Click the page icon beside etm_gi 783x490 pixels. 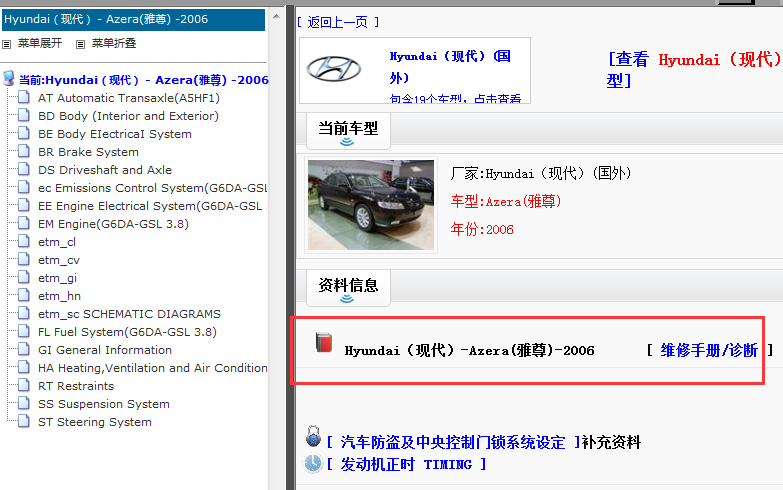click(x=23, y=277)
